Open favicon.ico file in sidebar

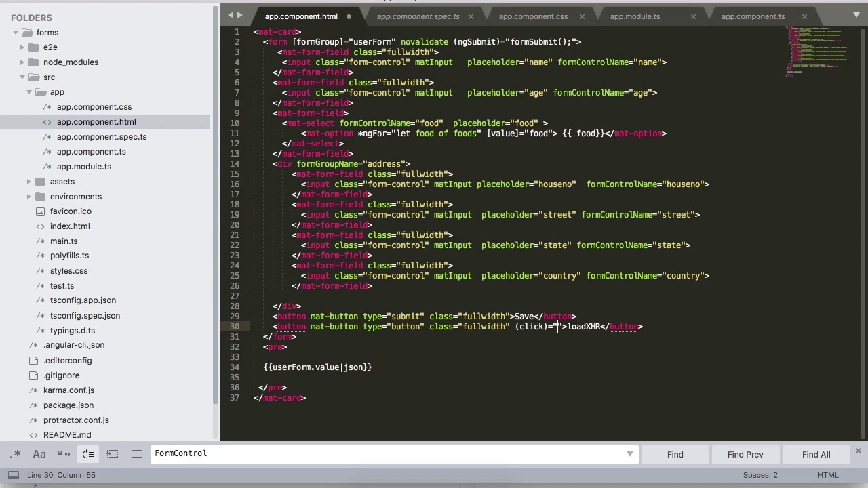71,211
